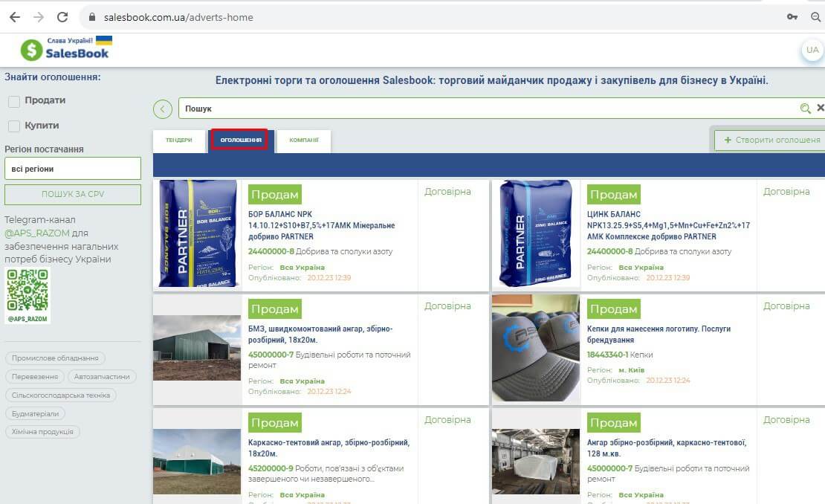Image resolution: width=825 pixels, height=504 pixels.
Task: Click the round back arrow beside search
Action: 163,109
